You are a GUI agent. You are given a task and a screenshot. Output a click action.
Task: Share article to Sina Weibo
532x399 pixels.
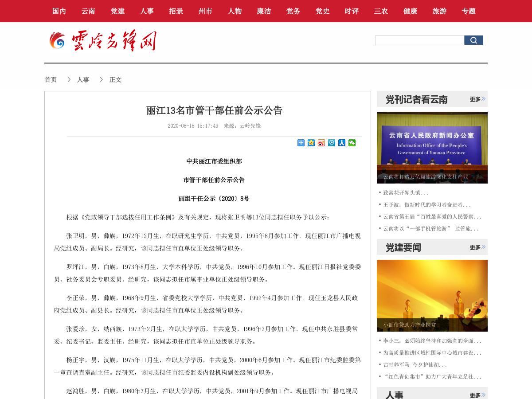321,143
